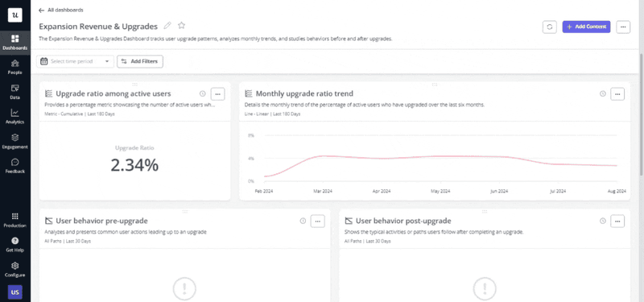Open the Engagement section
Screen dimensions: 644x302
coord(14,142)
